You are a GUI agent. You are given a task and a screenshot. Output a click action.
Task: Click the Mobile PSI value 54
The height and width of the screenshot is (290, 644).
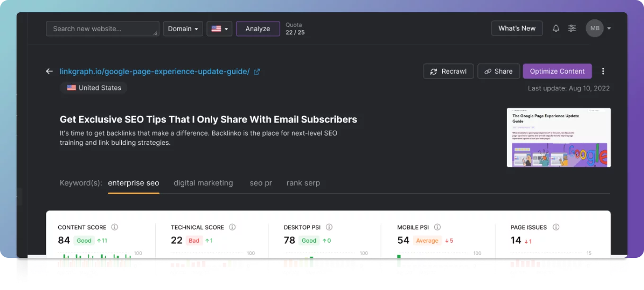click(x=403, y=240)
